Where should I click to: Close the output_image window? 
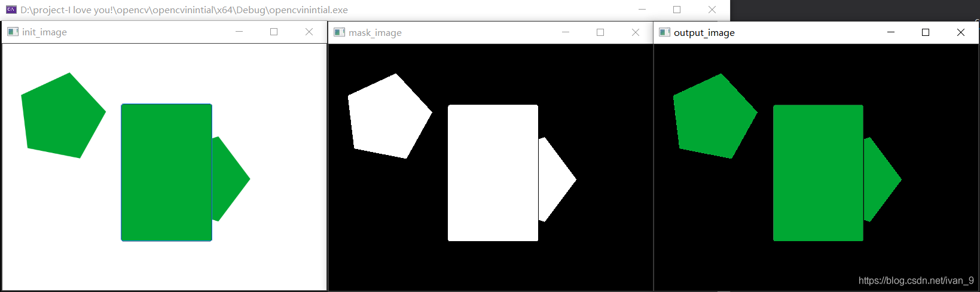pyautogui.click(x=961, y=32)
